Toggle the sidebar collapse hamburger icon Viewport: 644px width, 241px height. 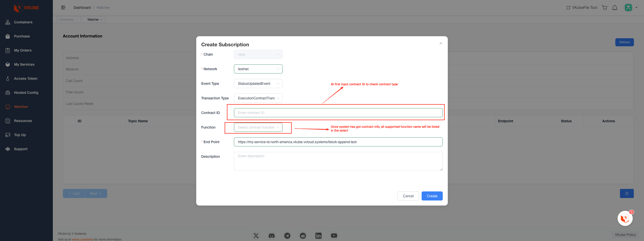(63, 8)
